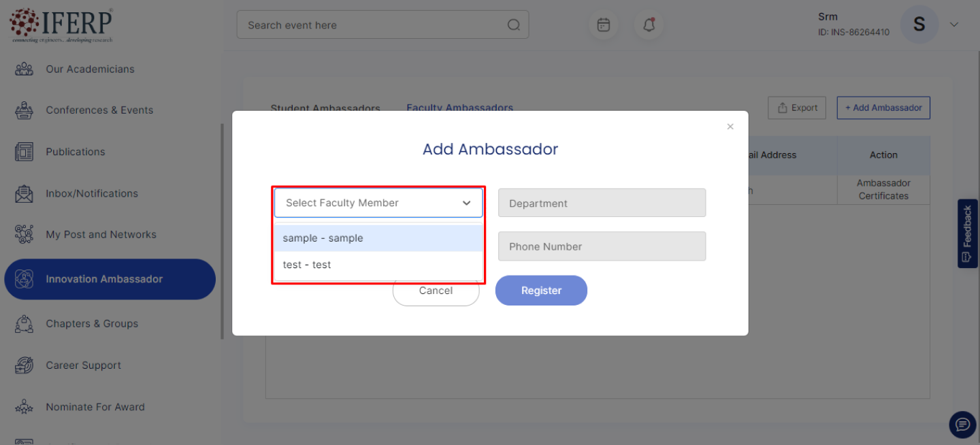Screen dimensions: 980x445
Task: Expand the user profile chevron
Action: (954, 24)
